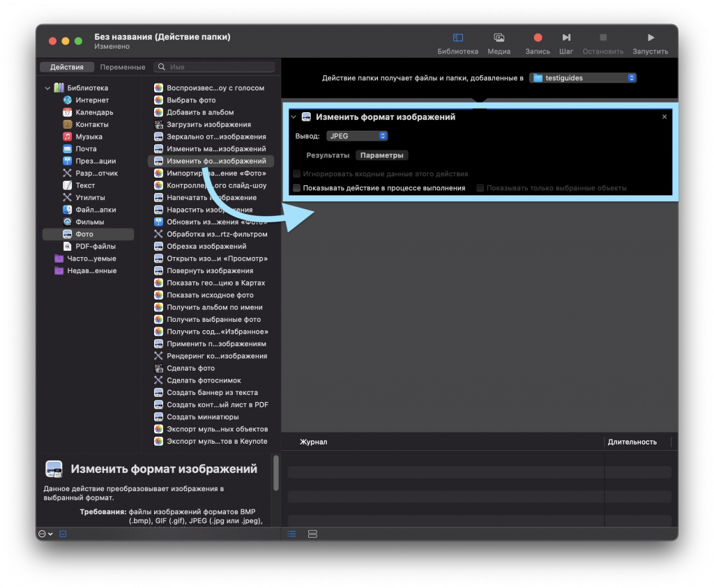
Task: Switch to the Variables tab
Action: click(x=123, y=68)
